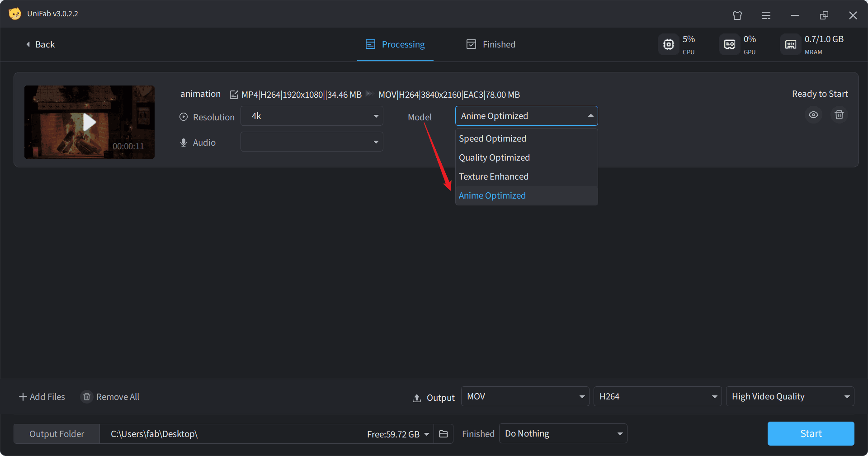Open the High Video Quality dropdown
Screen dimensions: 868x456
[x=790, y=397]
